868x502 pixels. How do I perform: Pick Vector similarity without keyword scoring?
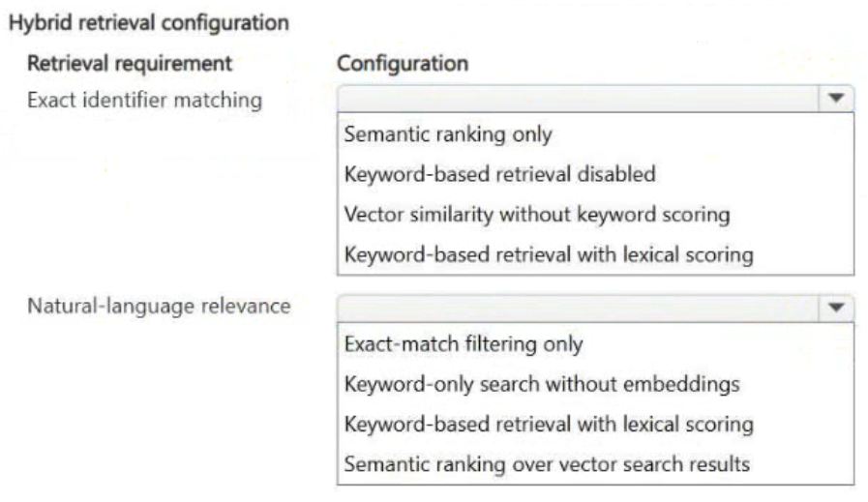(537, 215)
